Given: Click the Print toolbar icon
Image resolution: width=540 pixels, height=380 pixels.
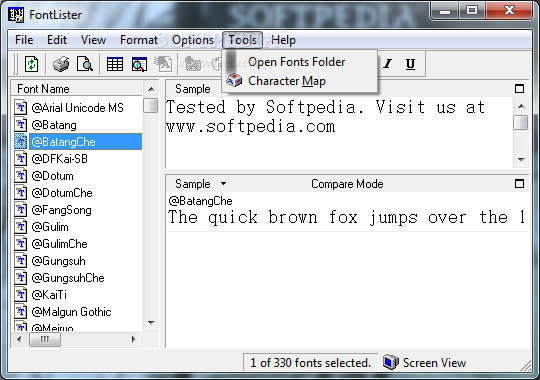Looking at the screenshot, I should coord(61,64).
